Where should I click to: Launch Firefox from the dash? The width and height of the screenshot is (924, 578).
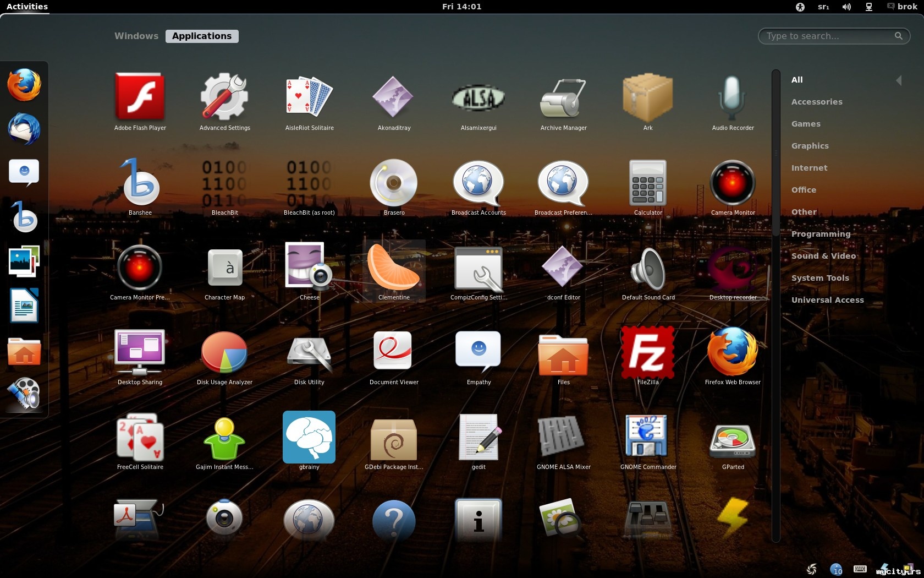click(x=24, y=85)
